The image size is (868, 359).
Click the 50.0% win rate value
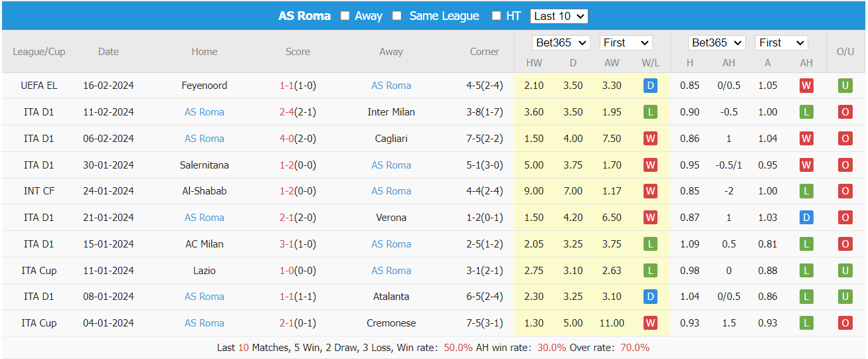point(458,348)
